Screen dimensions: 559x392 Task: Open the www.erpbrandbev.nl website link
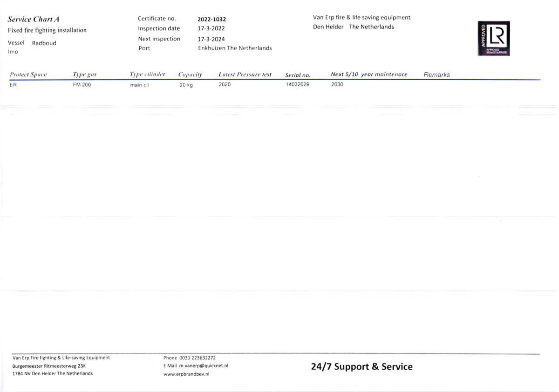pos(186,374)
